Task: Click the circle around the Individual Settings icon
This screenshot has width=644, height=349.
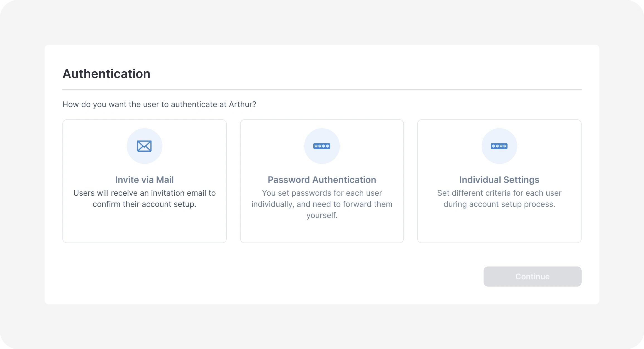Action: click(x=499, y=146)
